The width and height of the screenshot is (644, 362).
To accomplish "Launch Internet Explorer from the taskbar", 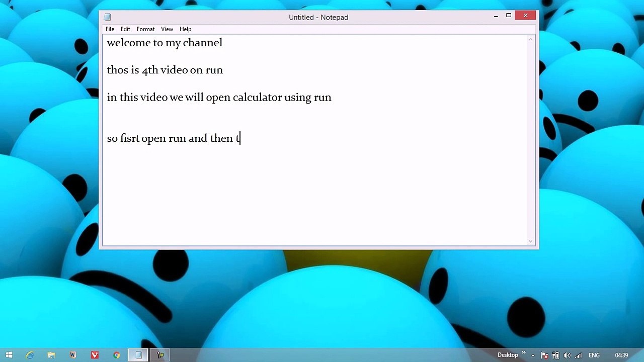I will (x=30, y=355).
